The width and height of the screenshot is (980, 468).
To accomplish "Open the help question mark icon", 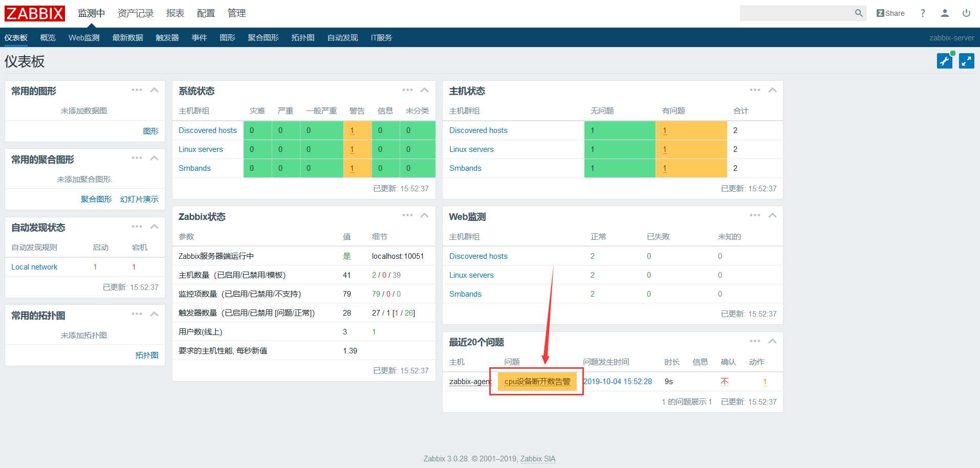I will point(923,13).
